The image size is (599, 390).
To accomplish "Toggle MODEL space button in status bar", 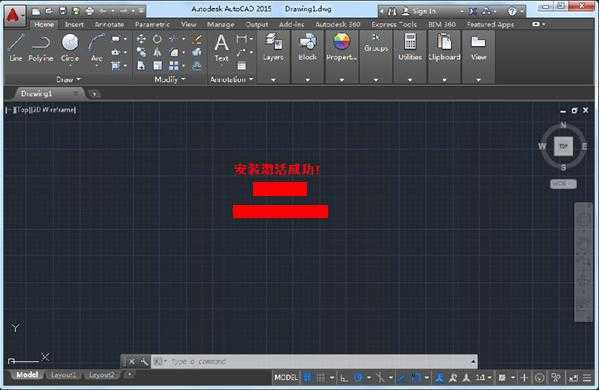I will point(286,378).
